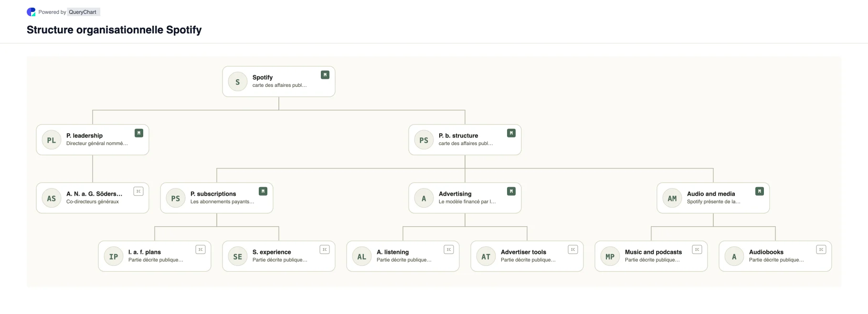Image resolution: width=868 pixels, height=314 pixels.
Task: Select the A. listening node card
Action: pyautogui.click(x=403, y=256)
